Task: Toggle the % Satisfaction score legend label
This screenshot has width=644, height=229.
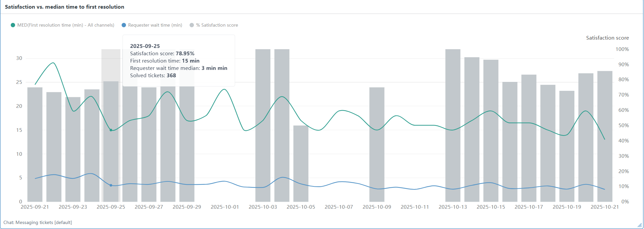Action: [x=217, y=25]
